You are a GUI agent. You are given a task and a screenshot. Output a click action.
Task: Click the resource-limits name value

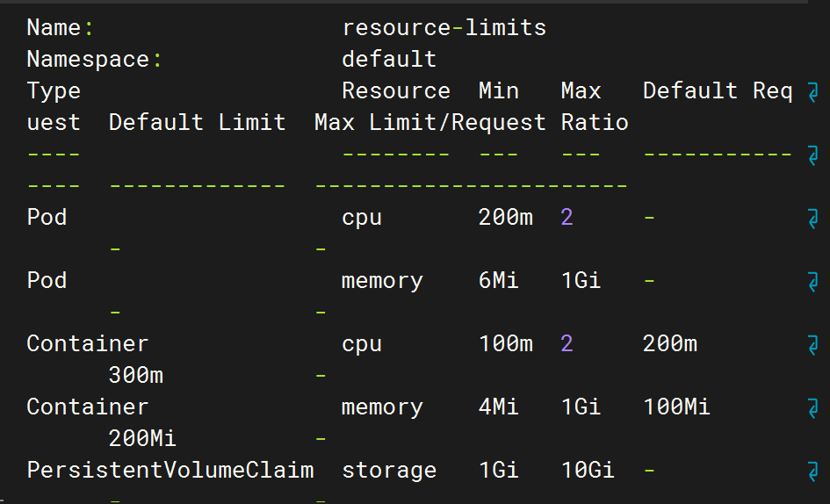(444, 28)
